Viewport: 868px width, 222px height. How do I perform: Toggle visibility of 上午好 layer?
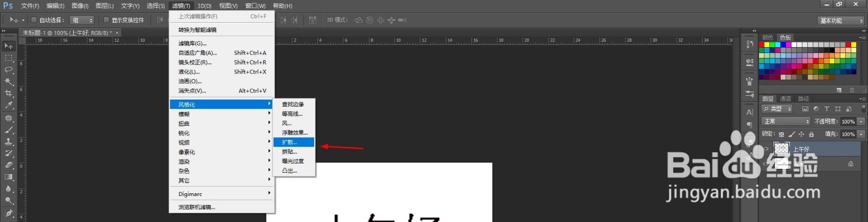[765, 149]
